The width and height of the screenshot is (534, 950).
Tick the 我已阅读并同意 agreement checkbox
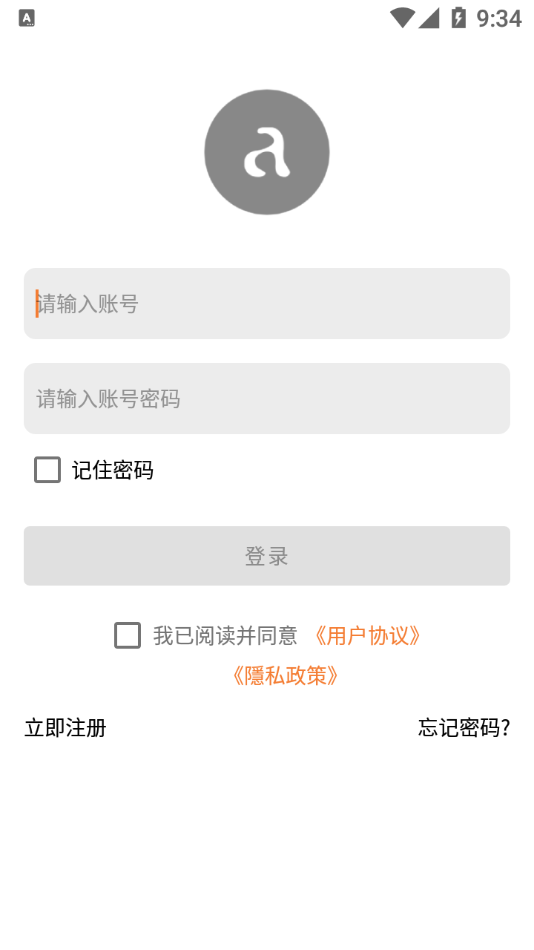[127, 636]
